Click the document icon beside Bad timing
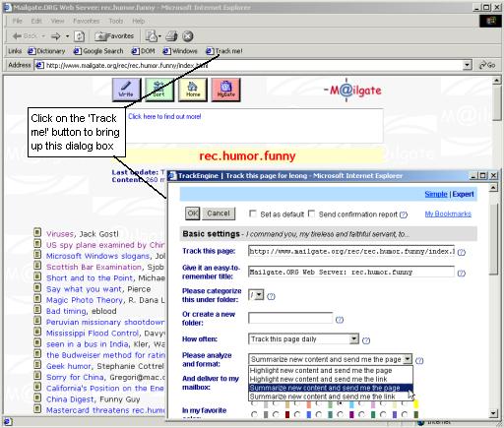Image resolution: width=504 pixels, height=428 pixels. pyautogui.click(x=37, y=310)
